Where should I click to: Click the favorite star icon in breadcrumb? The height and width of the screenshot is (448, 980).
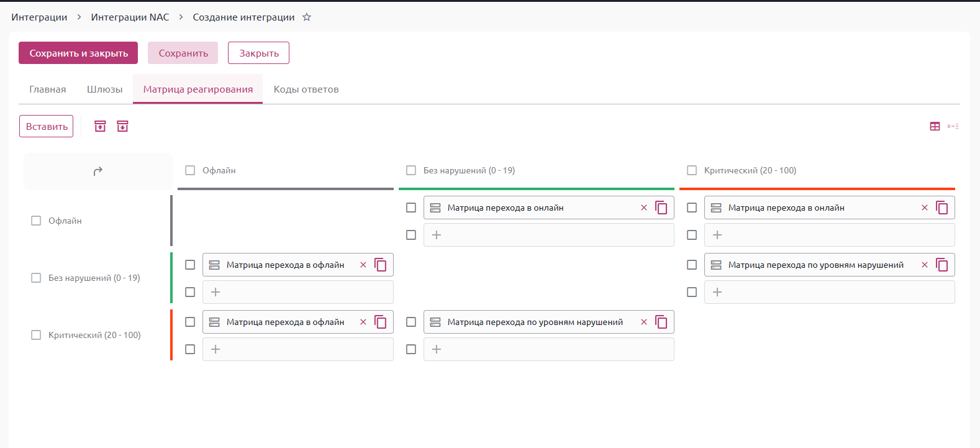pos(307,17)
